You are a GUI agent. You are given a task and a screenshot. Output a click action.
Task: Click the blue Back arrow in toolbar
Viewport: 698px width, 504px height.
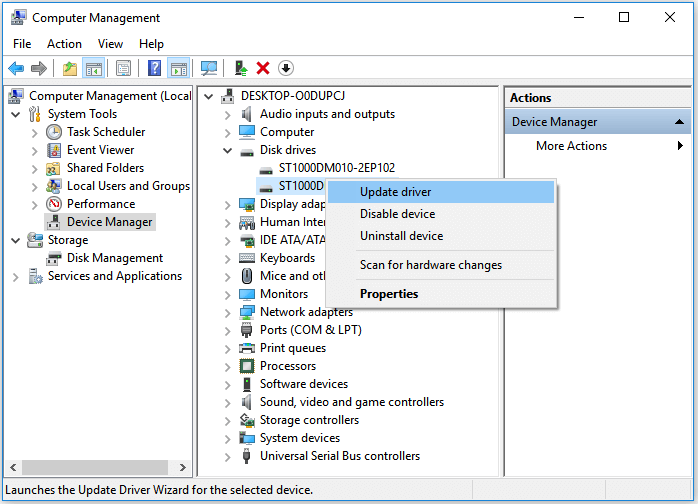click(16, 68)
